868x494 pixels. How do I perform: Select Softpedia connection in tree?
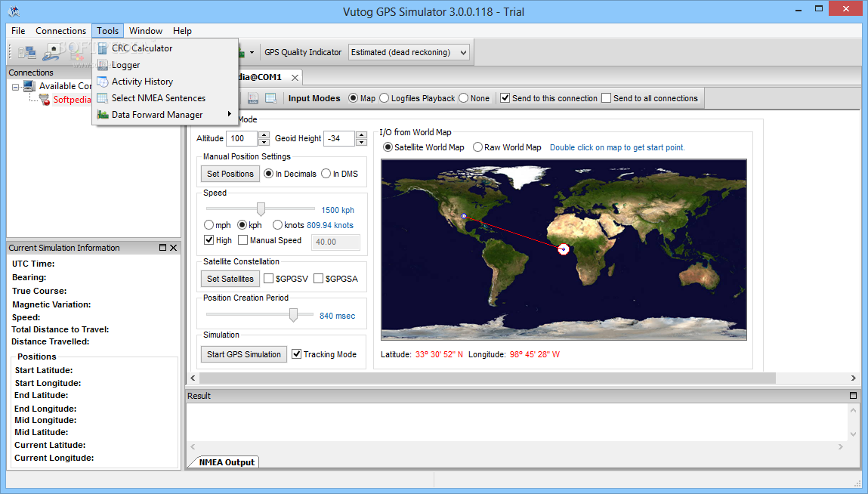(x=72, y=100)
